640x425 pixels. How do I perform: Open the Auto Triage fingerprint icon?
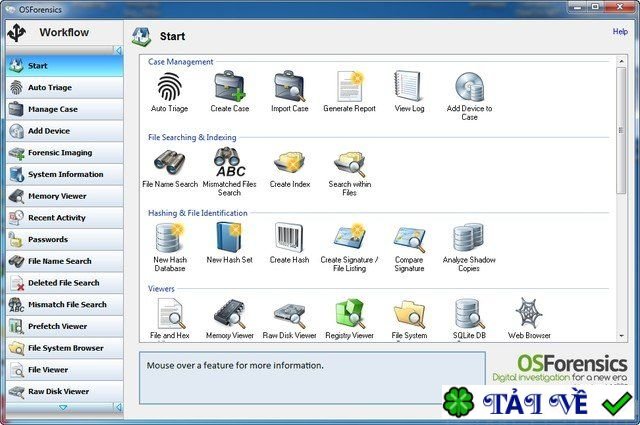pyautogui.click(x=169, y=87)
